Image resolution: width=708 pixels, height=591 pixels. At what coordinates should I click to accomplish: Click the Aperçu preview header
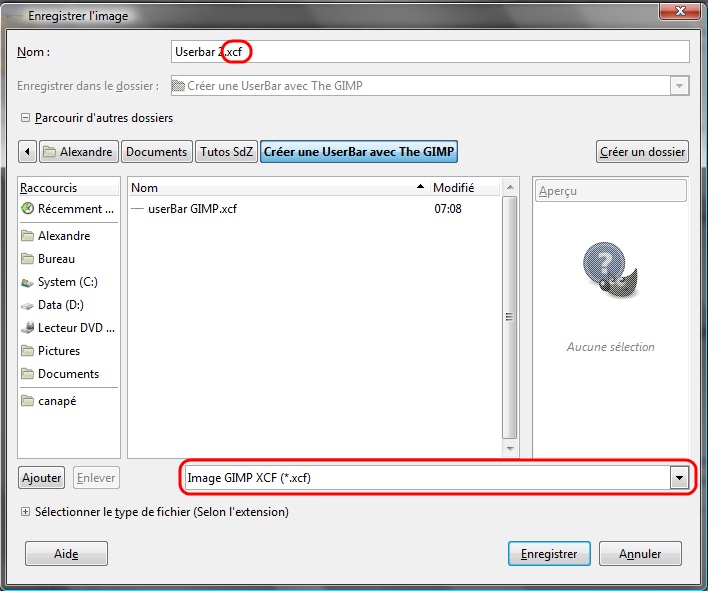[610, 191]
